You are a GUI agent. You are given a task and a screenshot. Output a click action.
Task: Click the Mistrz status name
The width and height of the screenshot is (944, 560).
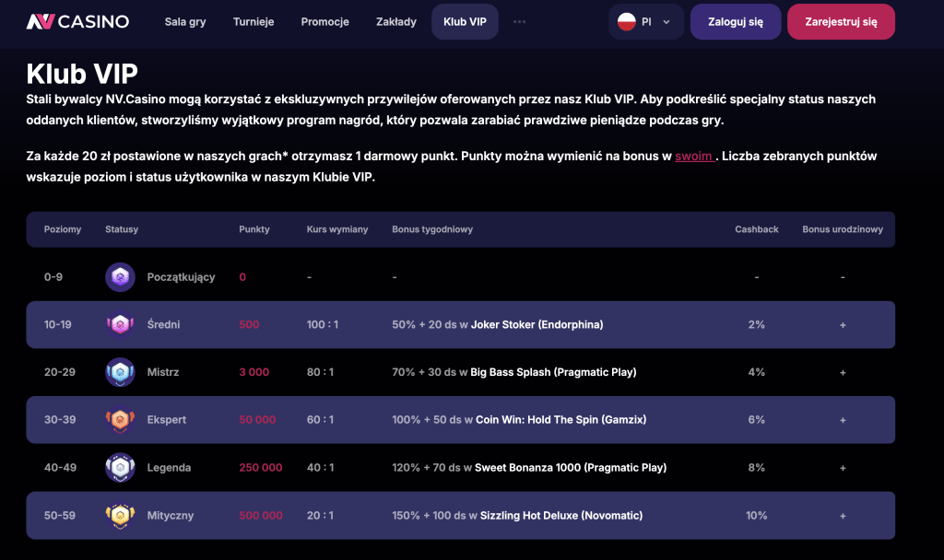pos(163,372)
